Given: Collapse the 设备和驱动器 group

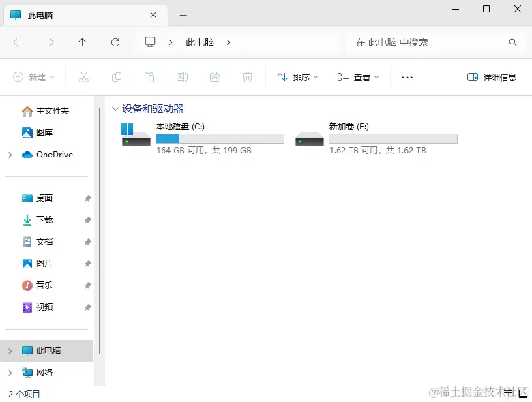Looking at the screenshot, I should 115,109.
